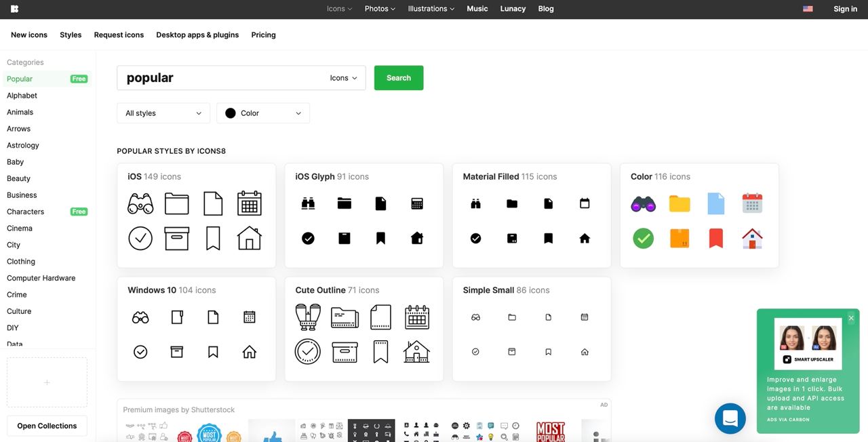Click the Ads via Carbon link
The height and width of the screenshot is (442, 868).
[788, 420]
